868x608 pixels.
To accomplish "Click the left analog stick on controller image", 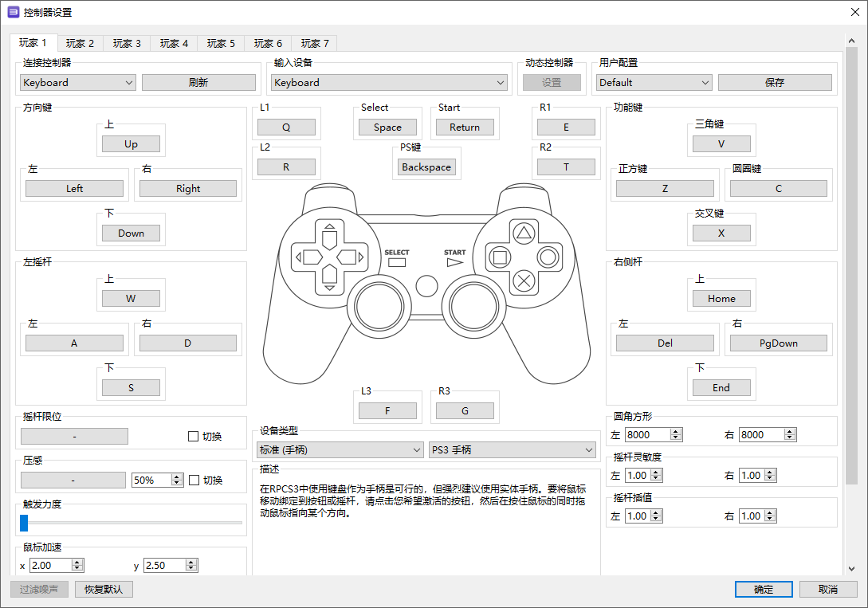I will coord(379,306).
